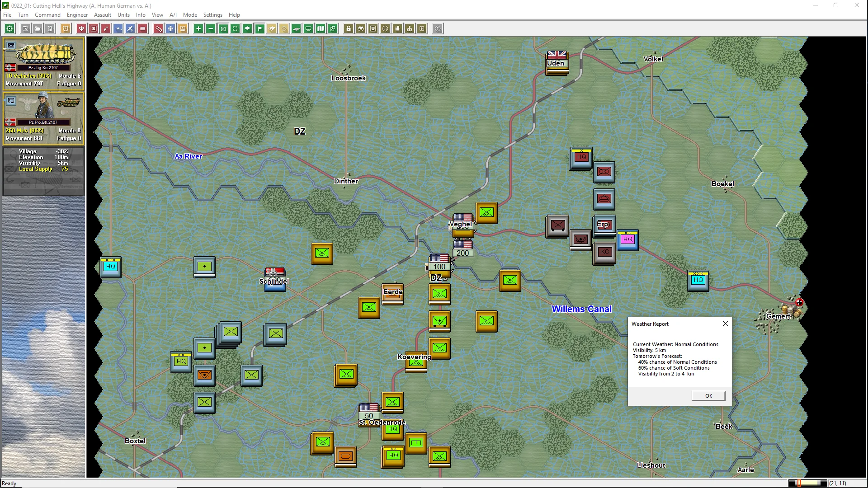Click the red shovel dig-in icon

click(x=106, y=29)
